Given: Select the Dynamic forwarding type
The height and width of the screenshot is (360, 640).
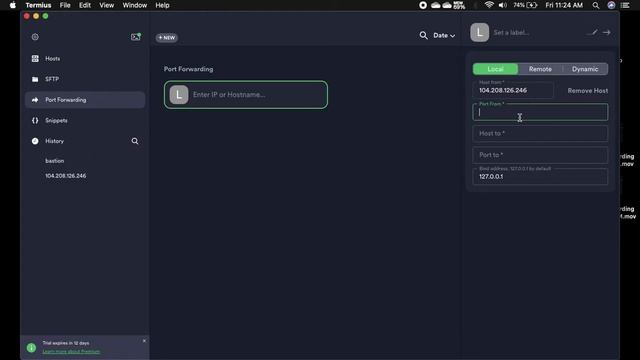Looking at the screenshot, I should 585,69.
